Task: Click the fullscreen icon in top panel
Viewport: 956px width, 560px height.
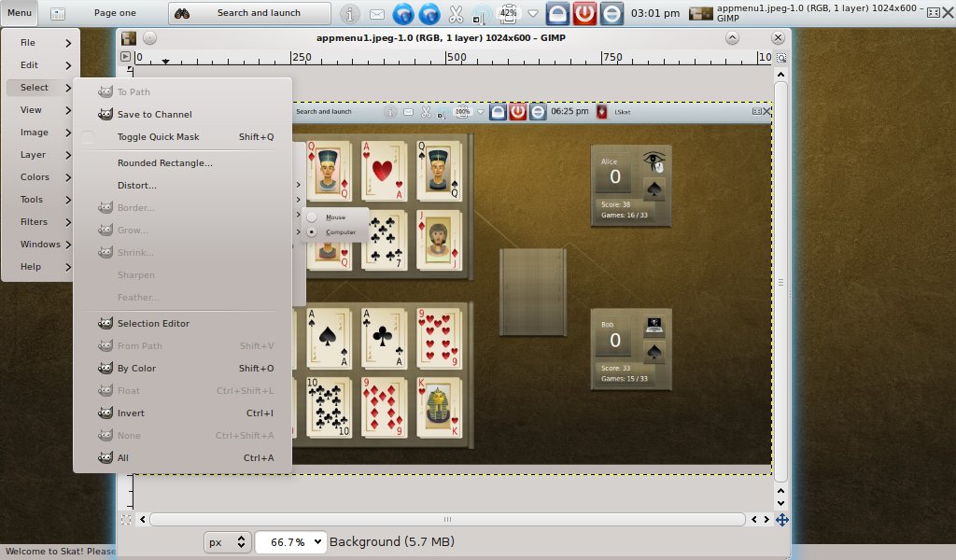Action: point(933,13)
